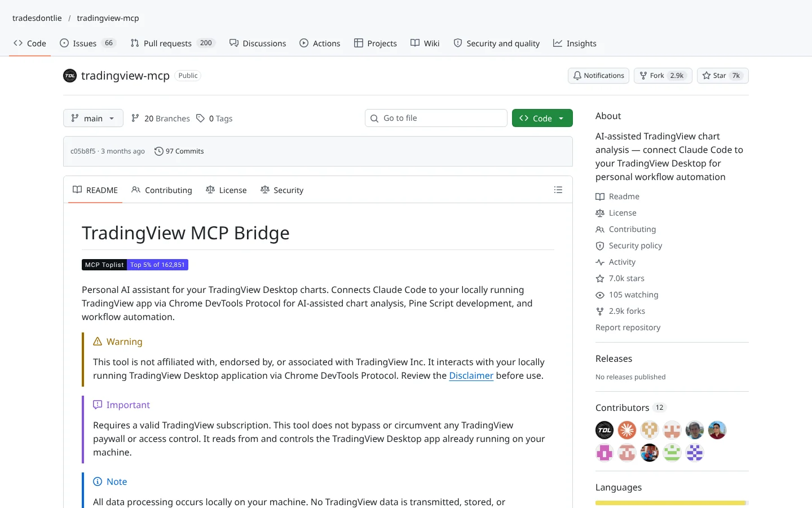
Task: Click the Go to file search field
Action: pyautogui.click(x=436, y=118)
